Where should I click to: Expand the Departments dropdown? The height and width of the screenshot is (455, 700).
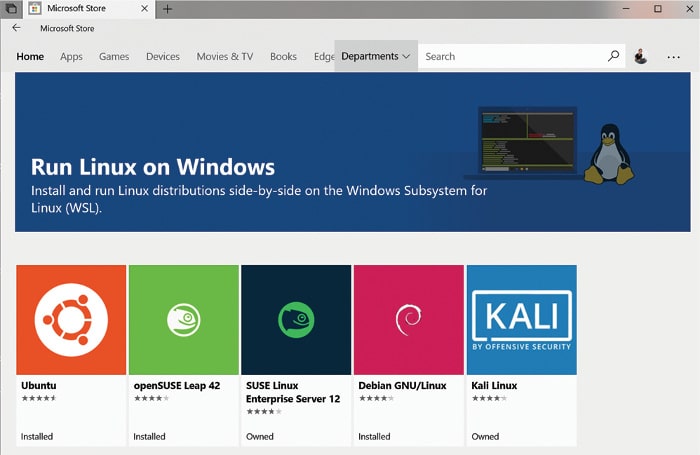click(376, 57)
